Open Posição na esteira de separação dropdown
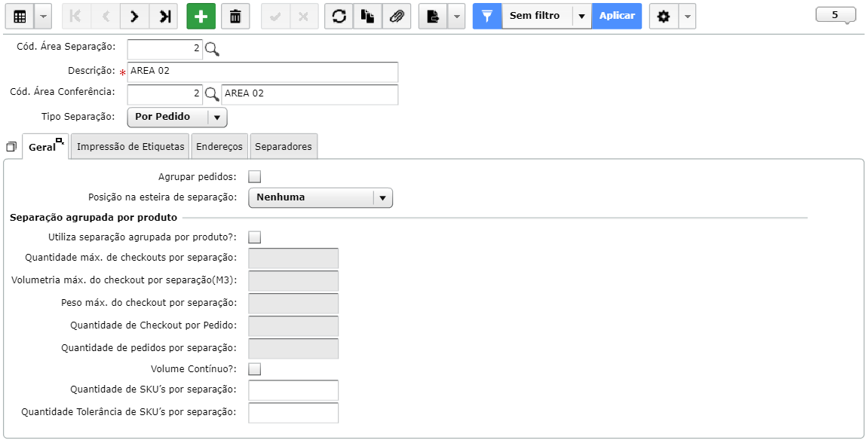Screen dimensions: 868x443 [321, 197]
